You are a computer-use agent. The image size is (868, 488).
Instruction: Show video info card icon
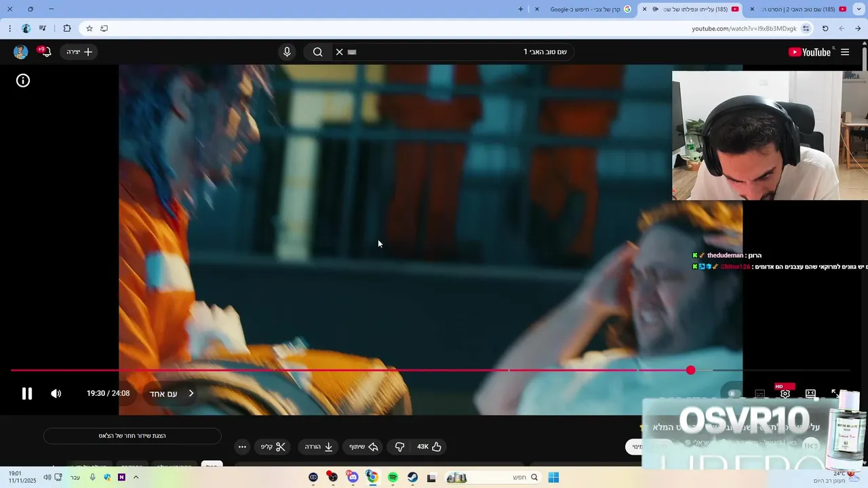tap(23, 81)
